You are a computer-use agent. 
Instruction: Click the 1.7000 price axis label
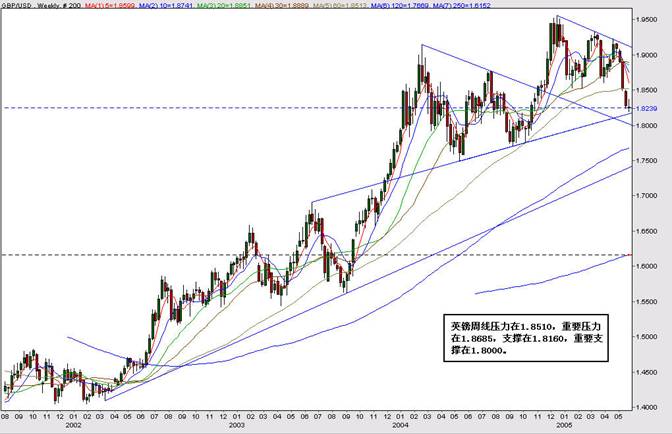click(647, 196)
